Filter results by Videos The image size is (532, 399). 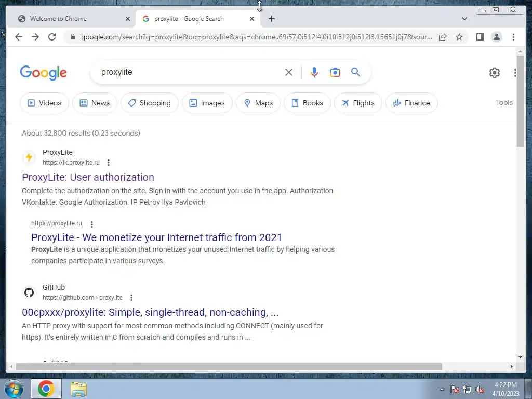pos(45,103)
